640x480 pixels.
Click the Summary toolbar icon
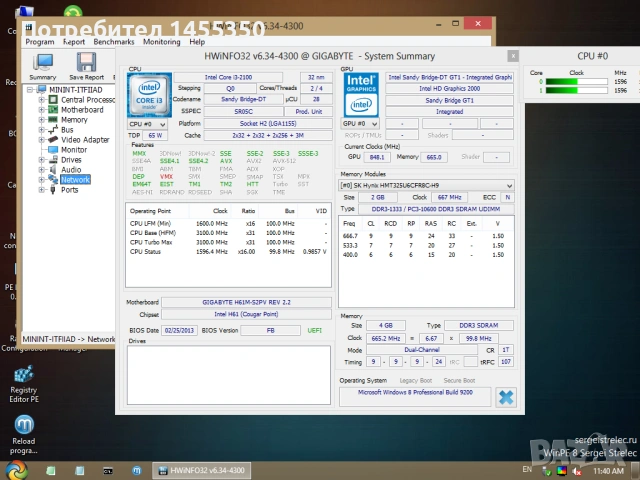[43, 65]
